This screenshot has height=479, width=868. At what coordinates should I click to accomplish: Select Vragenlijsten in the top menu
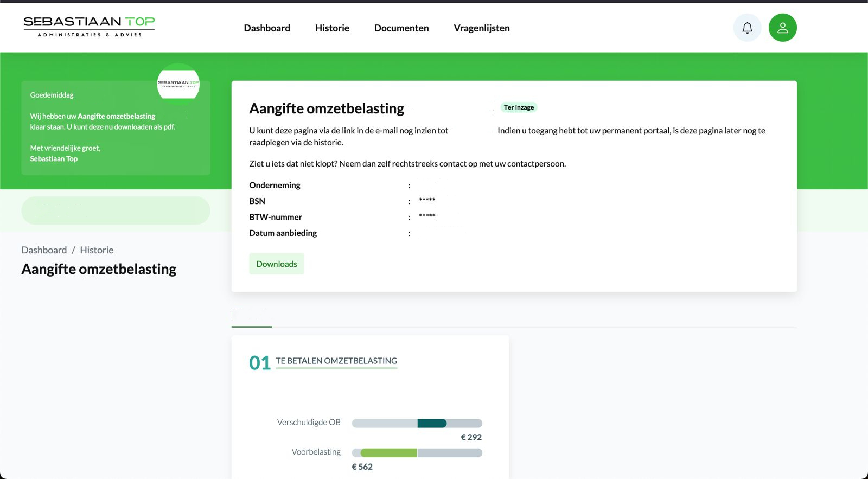pos(482,28)
